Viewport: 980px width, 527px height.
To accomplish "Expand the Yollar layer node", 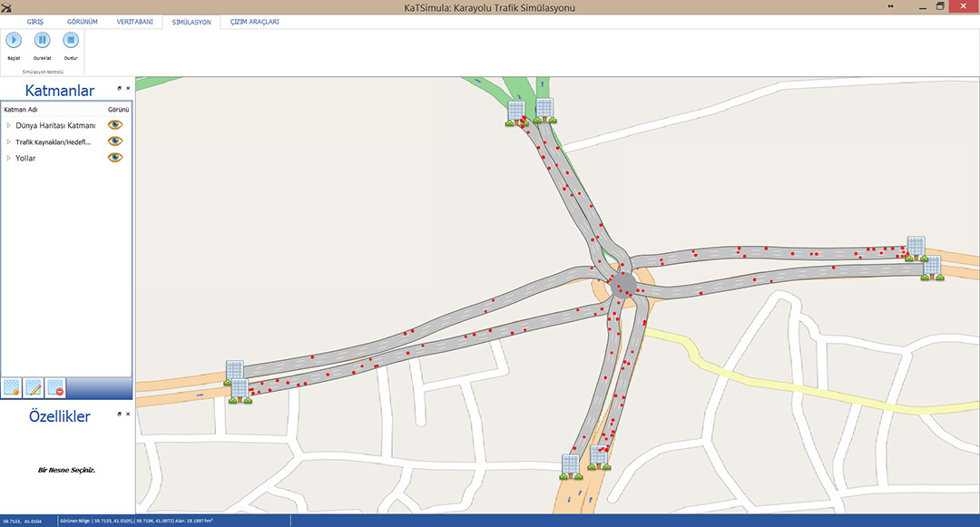I will (8, 158).
